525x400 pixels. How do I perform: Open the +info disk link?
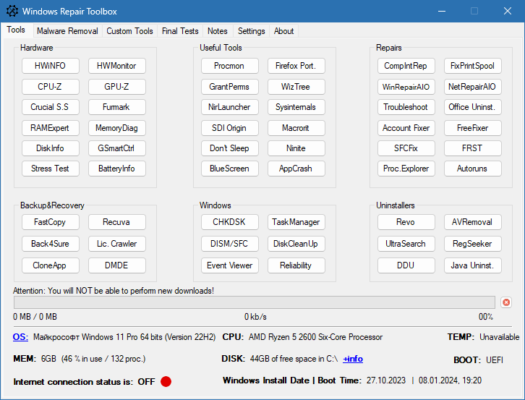[x=353, y=359]
